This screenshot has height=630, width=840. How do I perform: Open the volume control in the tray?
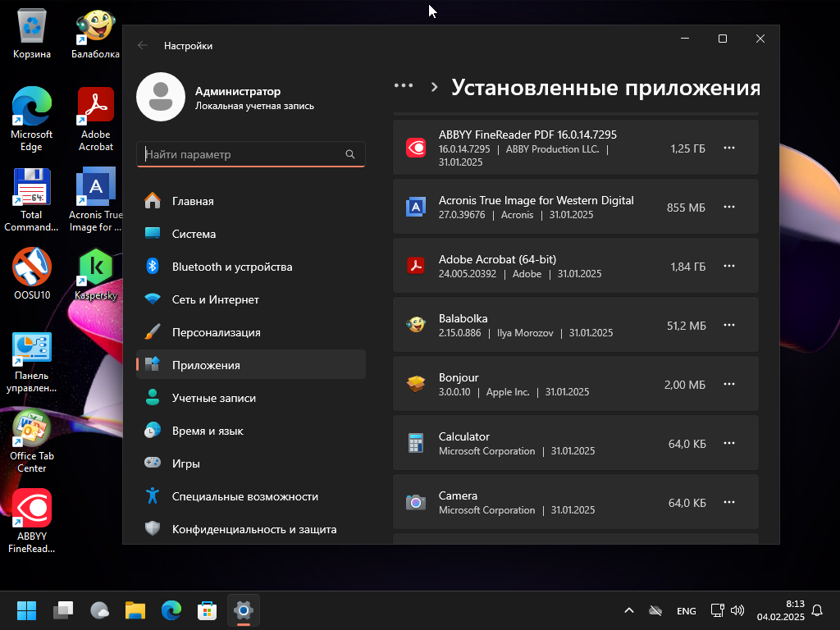pos(737,610)
